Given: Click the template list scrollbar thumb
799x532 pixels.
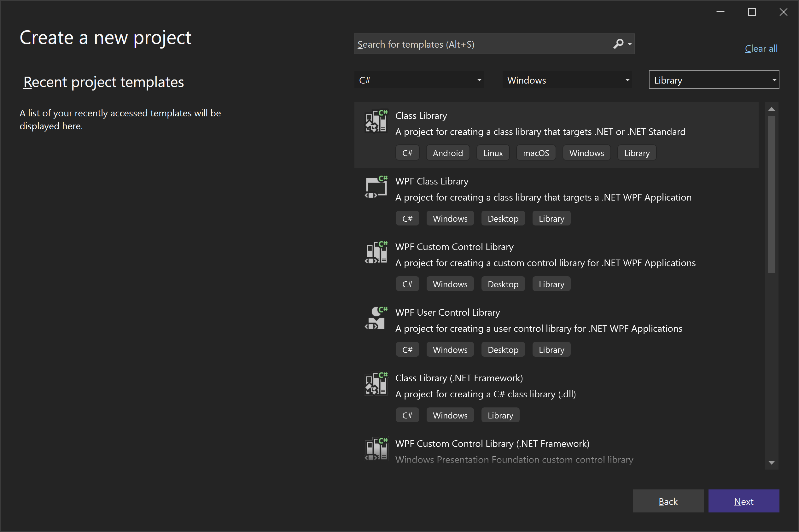Looking at the screenshot, I should (x=772, y=194).
